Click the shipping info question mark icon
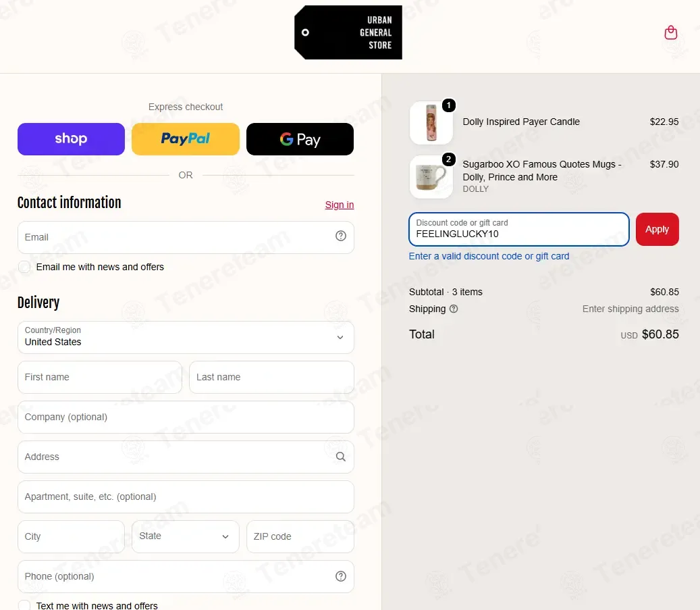Screen dimensions: 700x610 454,309
